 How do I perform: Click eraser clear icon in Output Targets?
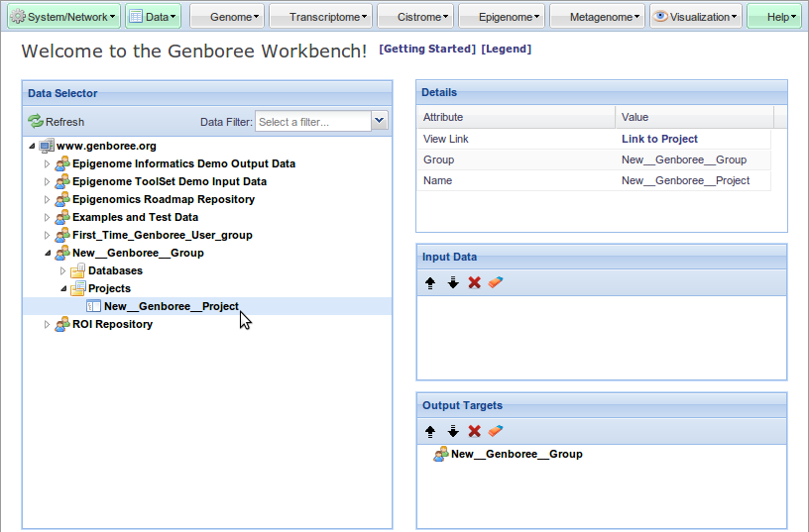pos(497,432)
